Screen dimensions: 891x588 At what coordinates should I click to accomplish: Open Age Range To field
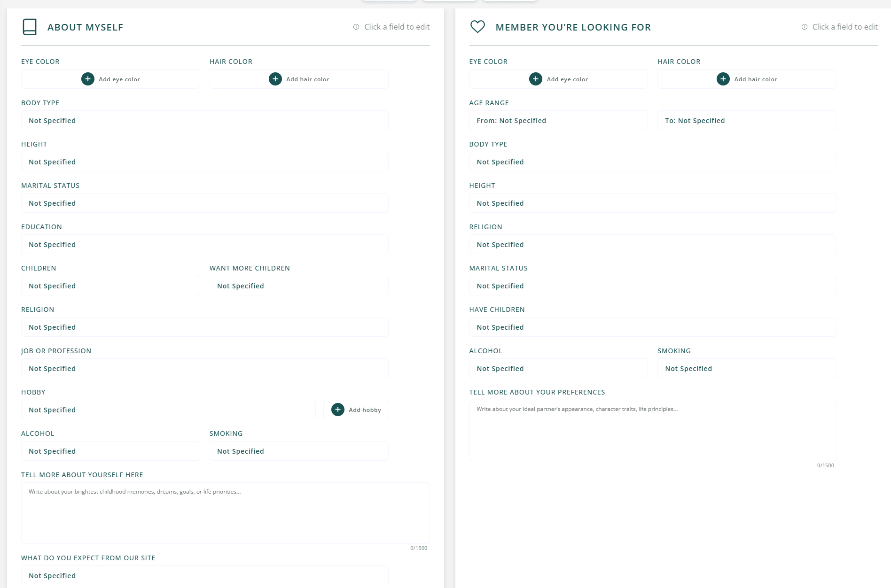pyautogui.click(x=747, y=120)
